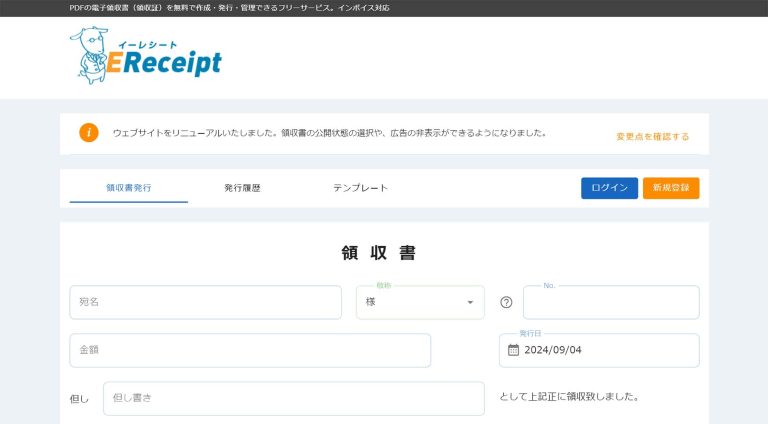Click the renewal announcement text

point(329,133)
